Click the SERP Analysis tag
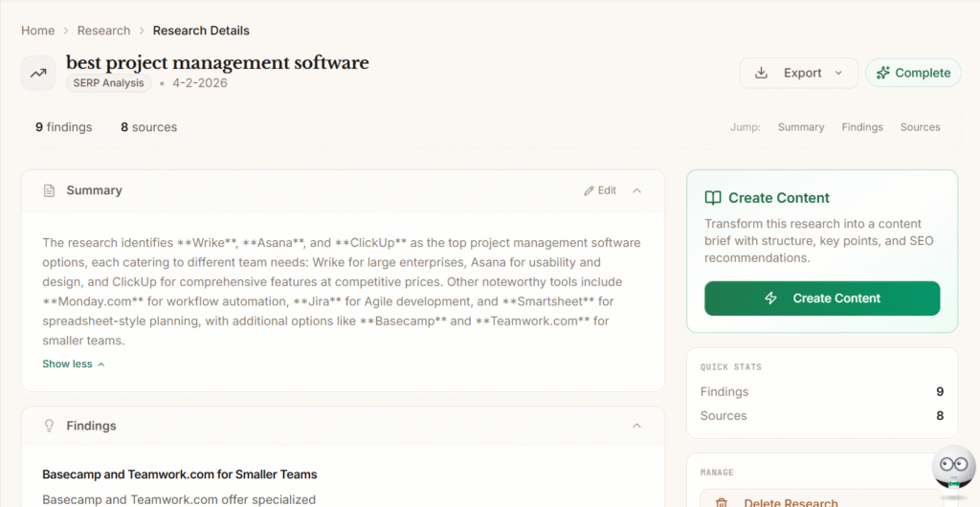The image size is (980, 507). tap(108, 83)
